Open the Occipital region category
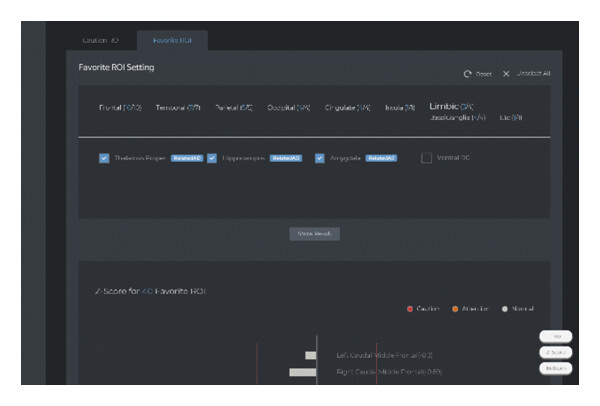This screenshot has width=600, height=406. (x=289, y=108)
